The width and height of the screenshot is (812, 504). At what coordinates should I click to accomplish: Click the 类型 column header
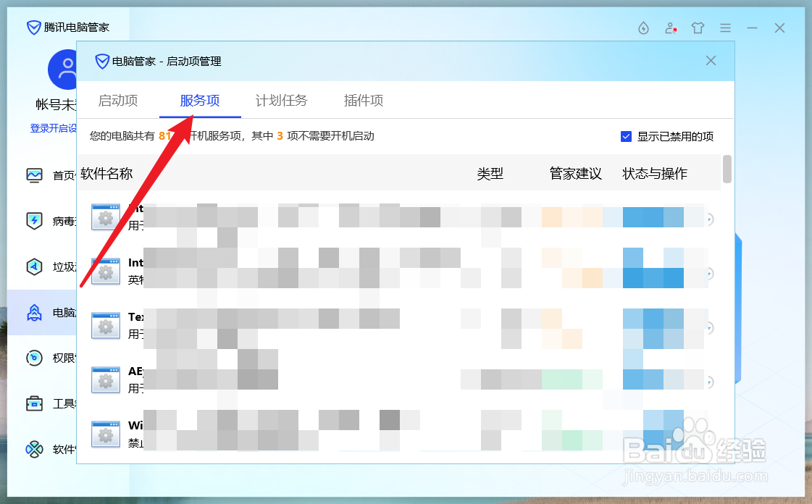pyautogui.click(x=490, y=173)
